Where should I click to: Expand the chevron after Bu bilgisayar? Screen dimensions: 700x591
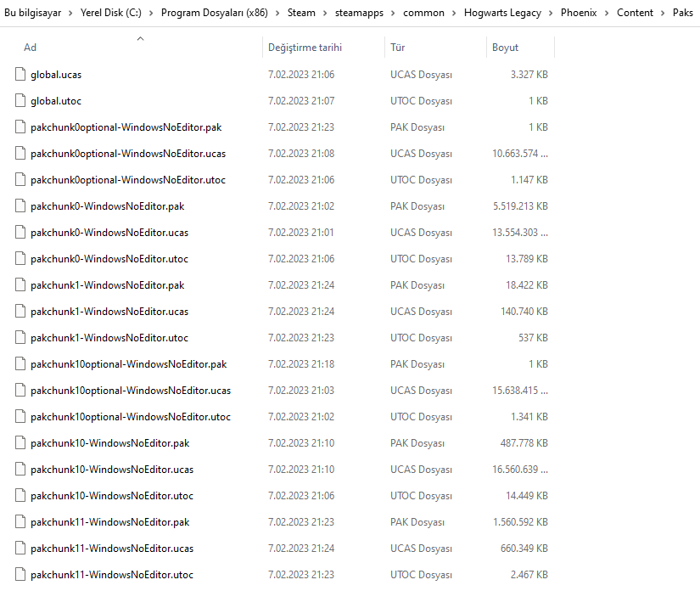[70, 13]
